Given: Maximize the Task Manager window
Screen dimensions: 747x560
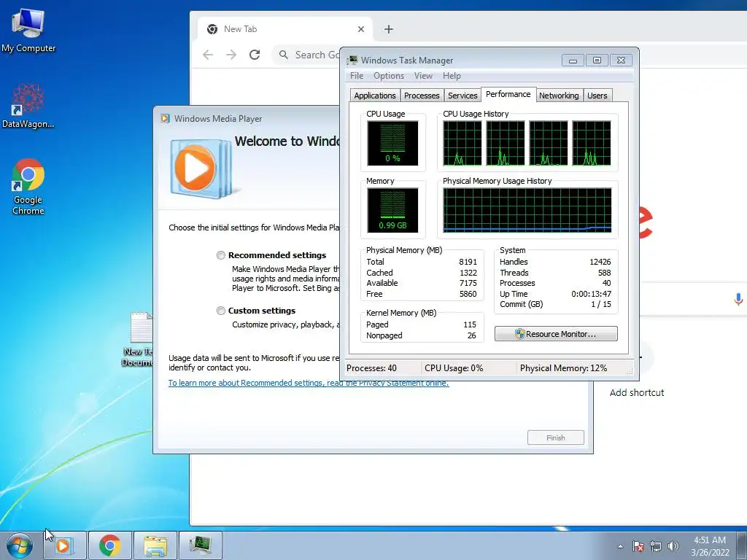Looking at the screenshot, I should [597, 61].
